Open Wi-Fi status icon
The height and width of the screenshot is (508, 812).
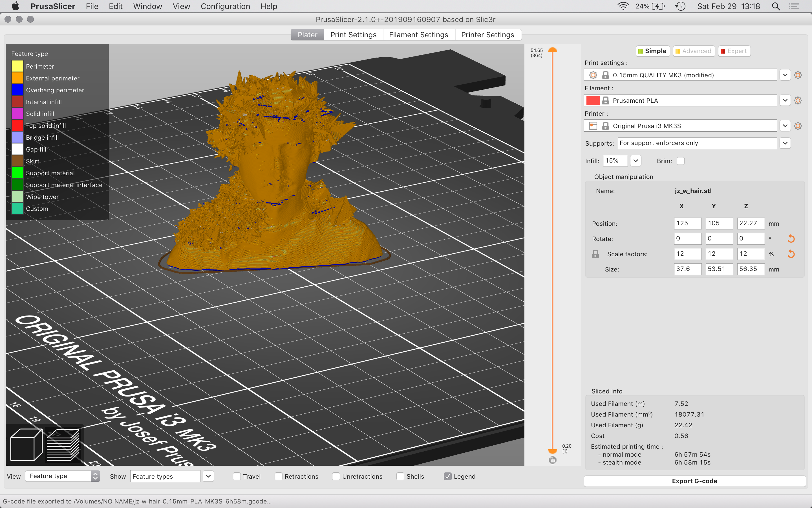click(623, 6)
